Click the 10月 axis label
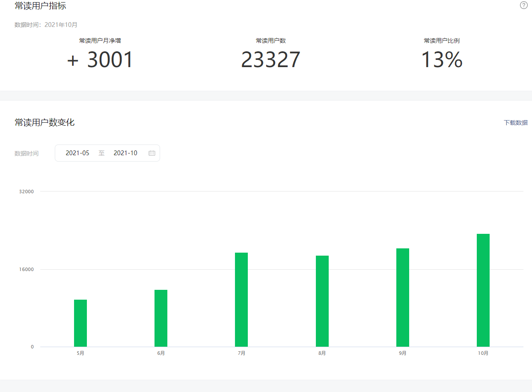Viewport: 532px width, 392px height. tap(483, 353)
